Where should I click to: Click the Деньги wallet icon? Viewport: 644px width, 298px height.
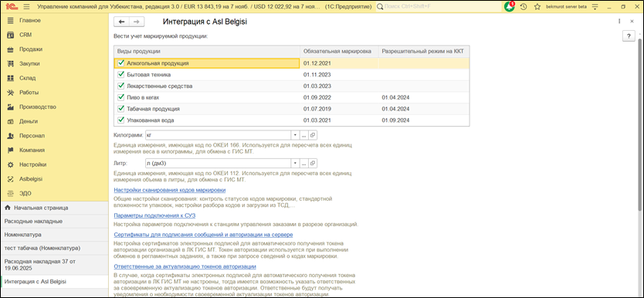pos(11,121)
